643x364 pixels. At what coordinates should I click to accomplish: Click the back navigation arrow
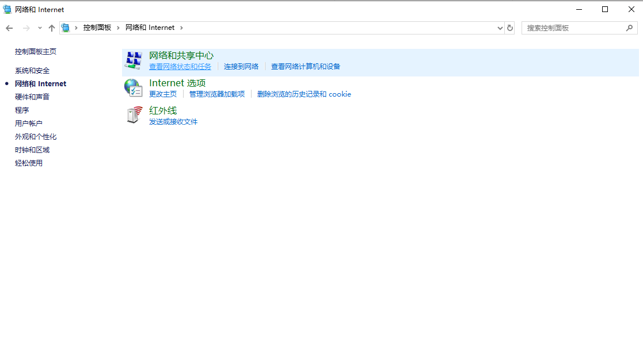9,27
